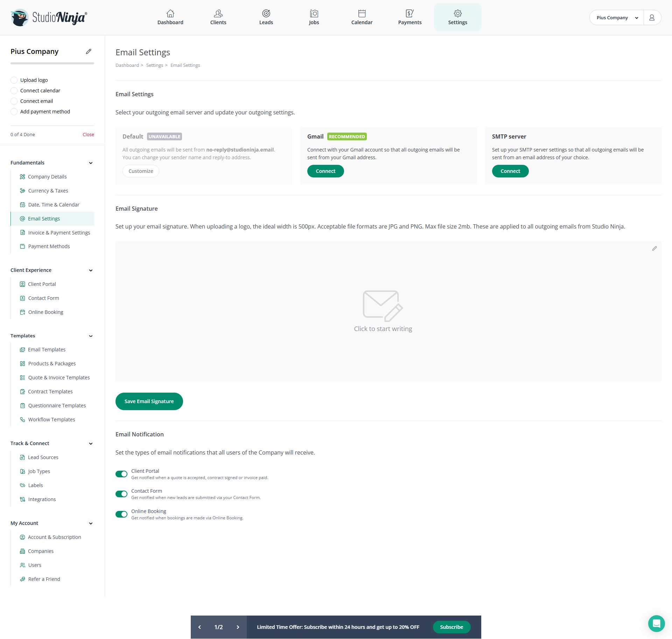The height and width of the screenshot is (639, 672).
Task: Click Dashboard in the breadcrumb
Action: tap(127, 65)
